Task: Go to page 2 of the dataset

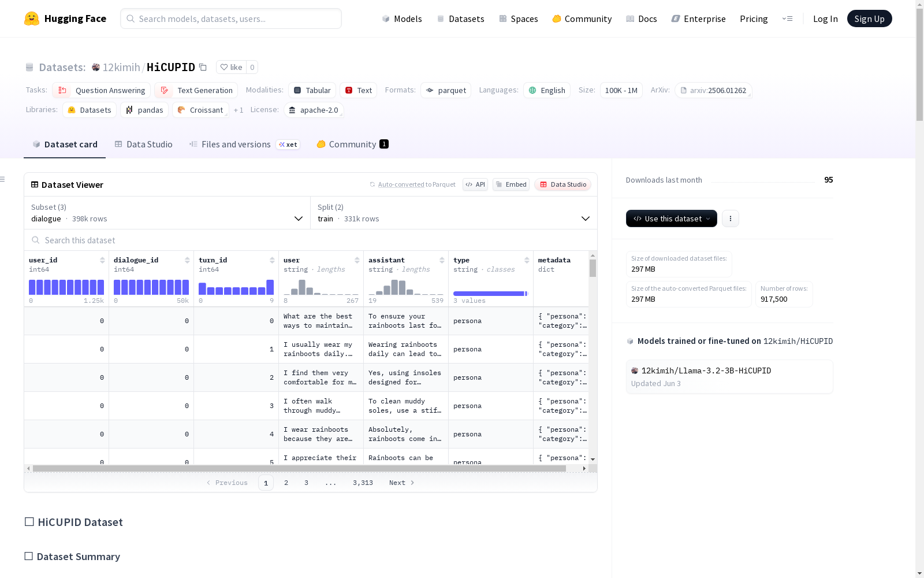Action: pos(286,483)
